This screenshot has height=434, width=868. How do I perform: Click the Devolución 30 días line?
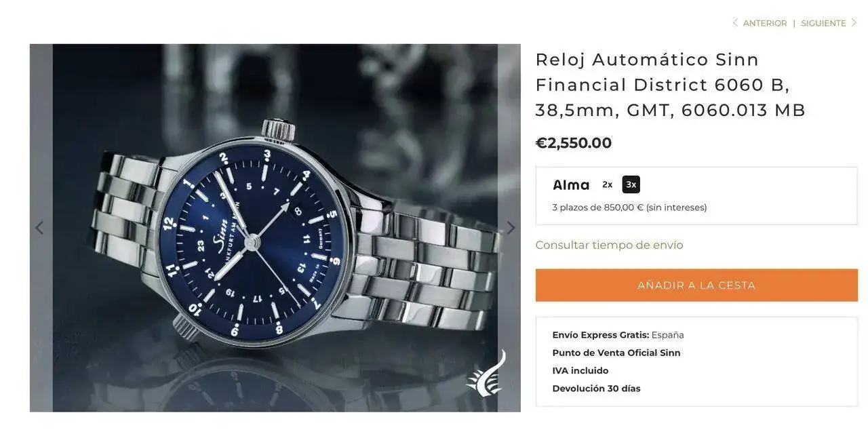click(x=596, y=389)
